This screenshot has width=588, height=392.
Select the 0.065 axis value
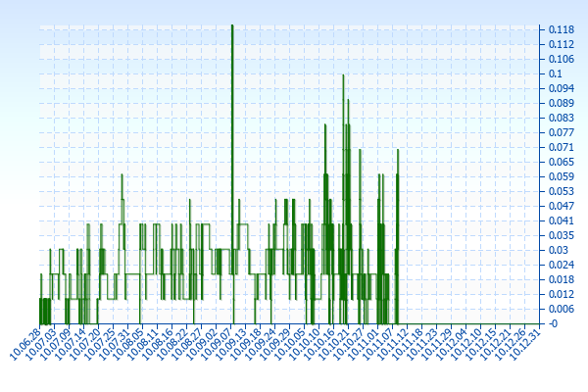[x=562, y=162]
